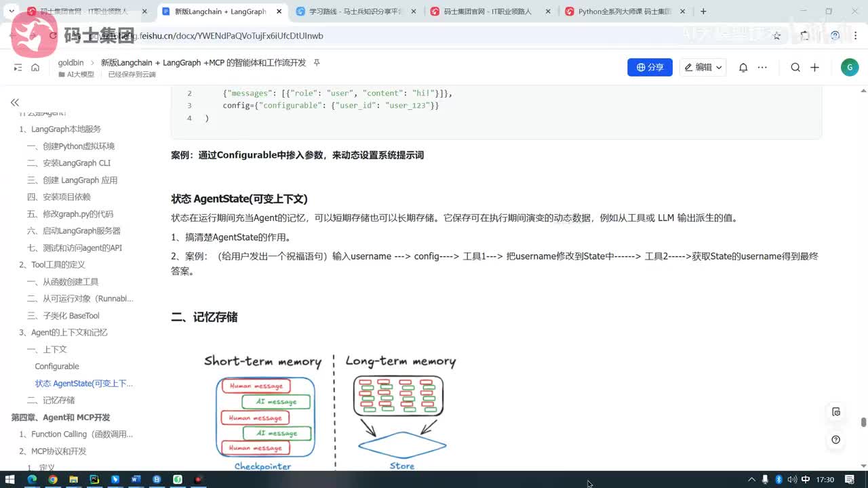Click the goldbin breadcrumb link
This screenshot has height=488, width=868.
[x=71, y=62]
